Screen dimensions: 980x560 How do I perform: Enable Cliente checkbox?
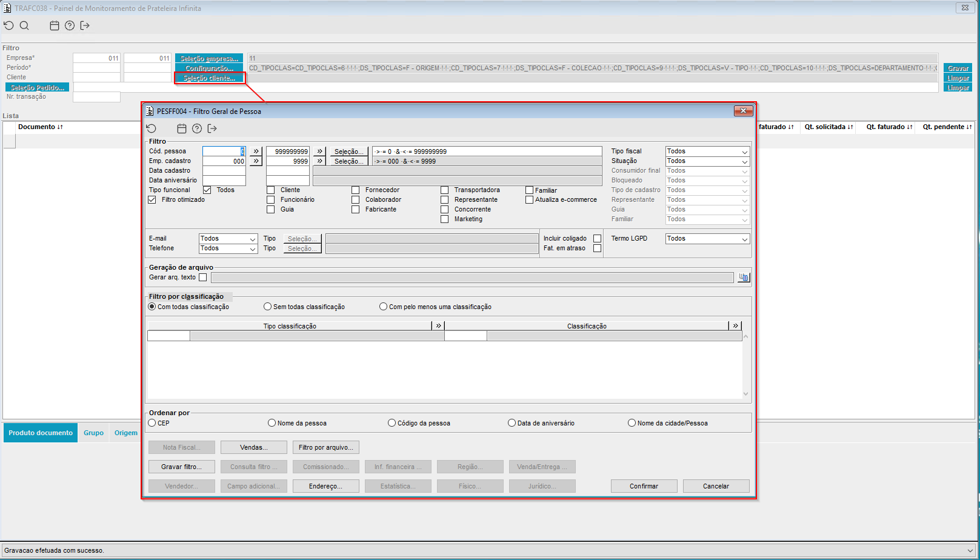(x=270, y=190)
